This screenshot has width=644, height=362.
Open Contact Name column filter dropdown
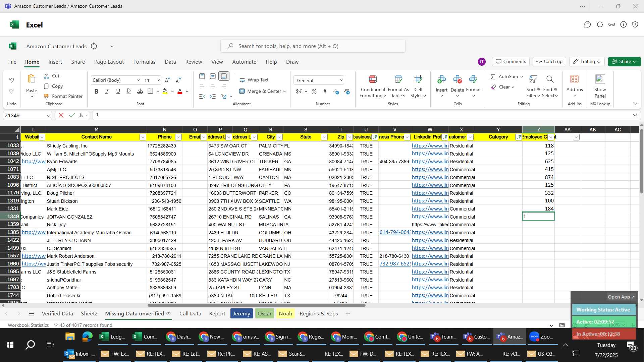pos(143,137)
